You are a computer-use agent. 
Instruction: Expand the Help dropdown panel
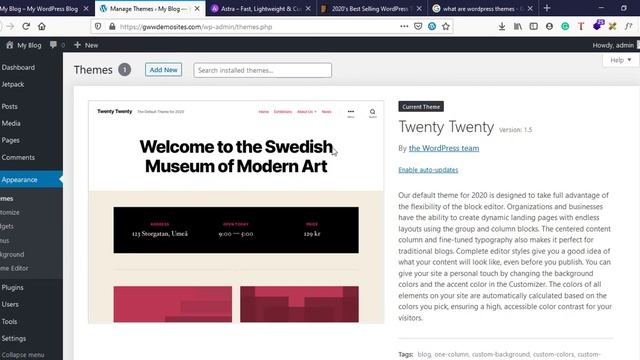pos(621,60)
